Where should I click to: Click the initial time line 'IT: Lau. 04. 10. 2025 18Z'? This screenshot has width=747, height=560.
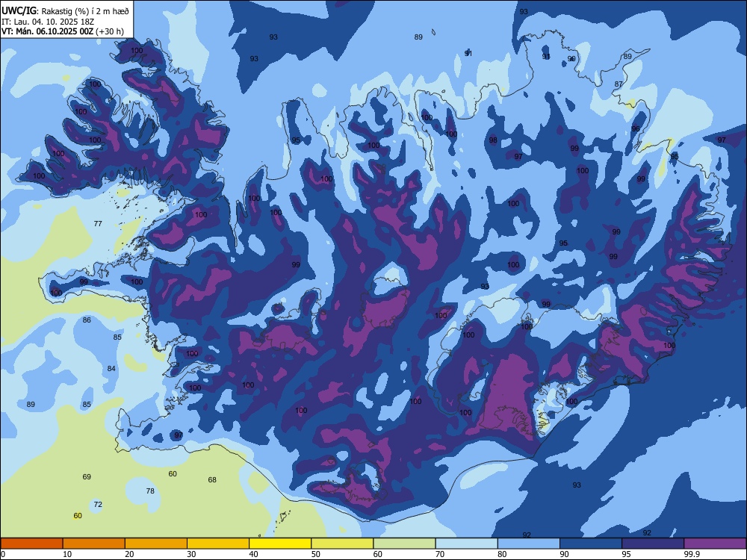(48, 22)
